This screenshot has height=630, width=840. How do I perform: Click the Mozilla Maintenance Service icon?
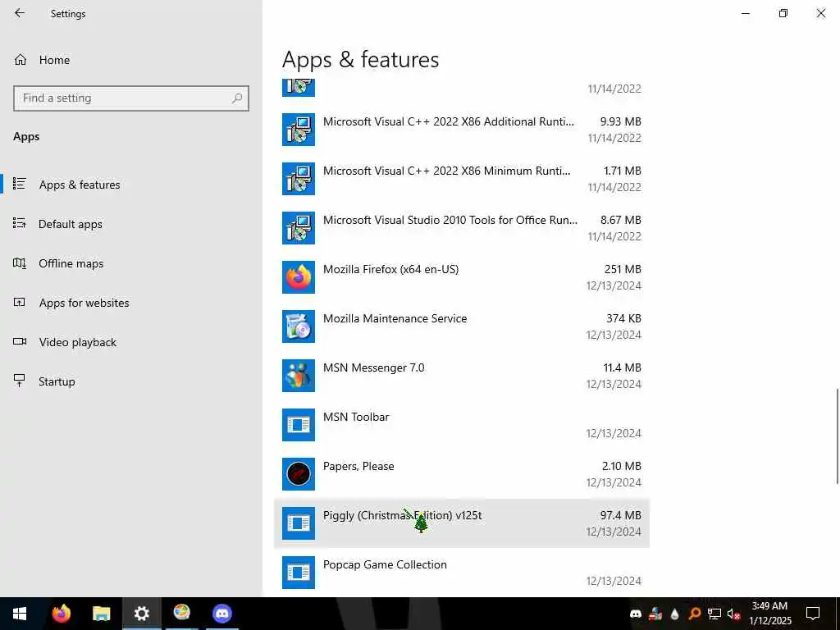(x=299, y=326)
